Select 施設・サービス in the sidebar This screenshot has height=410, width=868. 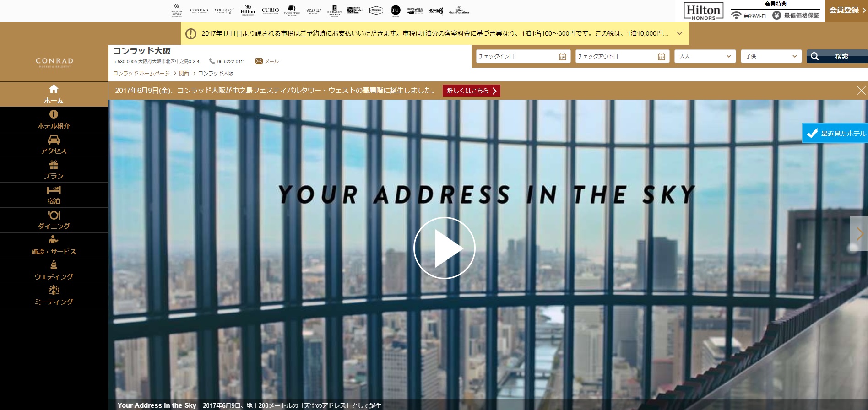[54, 246]
